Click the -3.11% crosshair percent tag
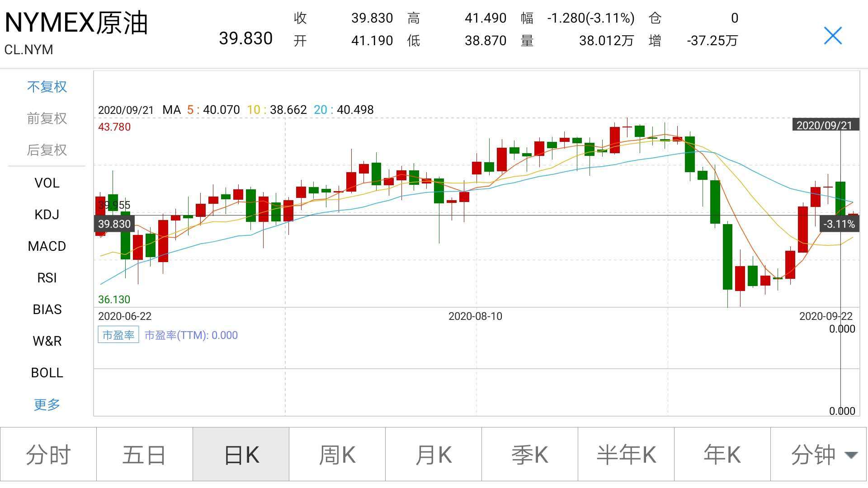The image size is (868, 488). click(x=839, y=224)
